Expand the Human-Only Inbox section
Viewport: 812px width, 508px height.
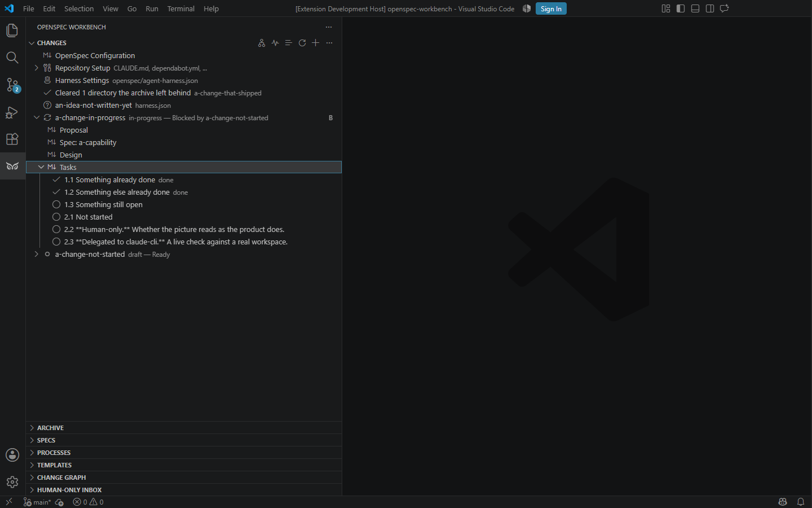click(x=184, y=490)
